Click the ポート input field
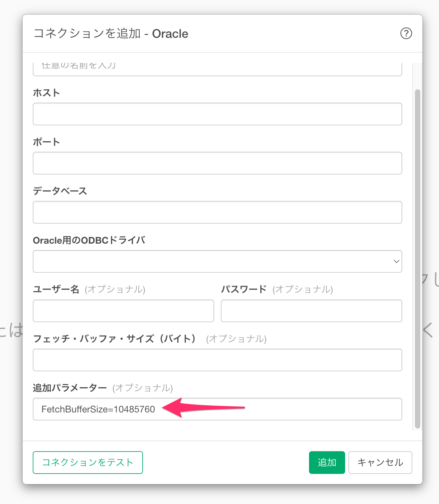 tap(217, 163)
